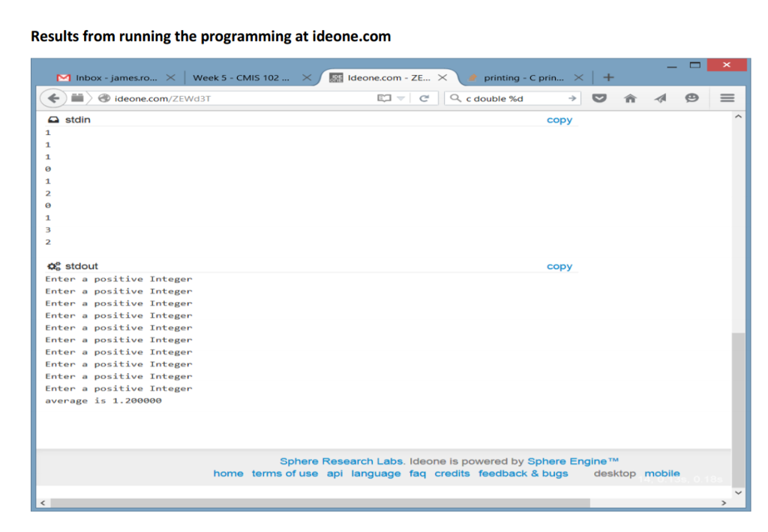Toggle reader view book icon
Image resolution: width=768 pixels, height=532 pixels.
click(384, 98)
